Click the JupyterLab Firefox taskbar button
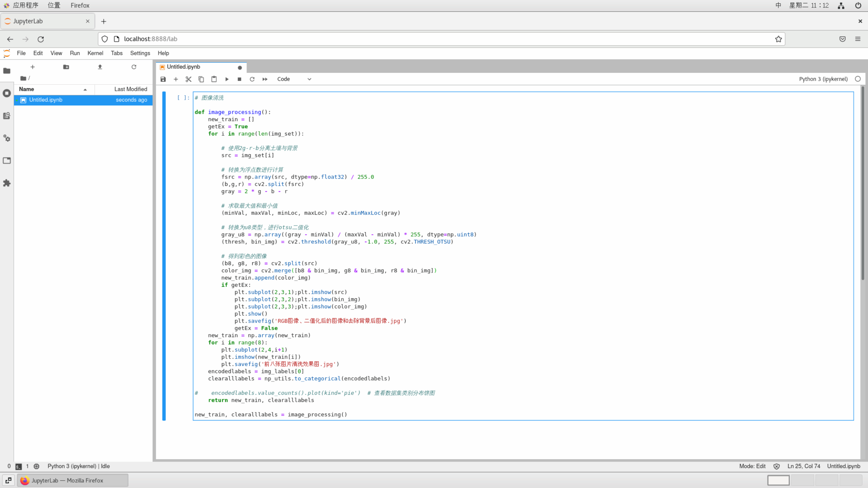Viewport: 868px width, 488px height. tap(73, 480)
